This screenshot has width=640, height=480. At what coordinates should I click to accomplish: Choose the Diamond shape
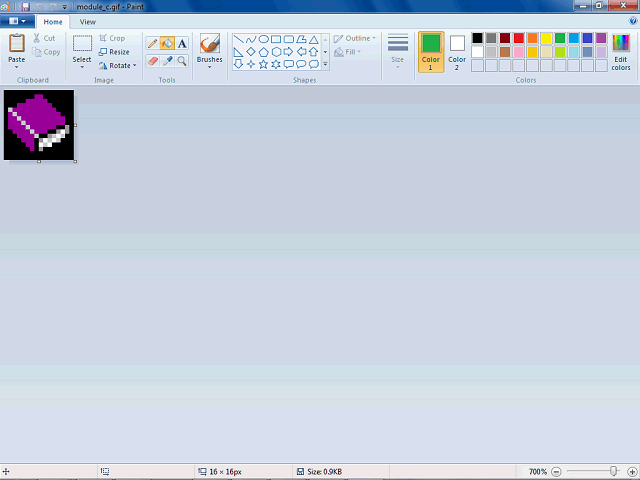[x=251, y=52]
